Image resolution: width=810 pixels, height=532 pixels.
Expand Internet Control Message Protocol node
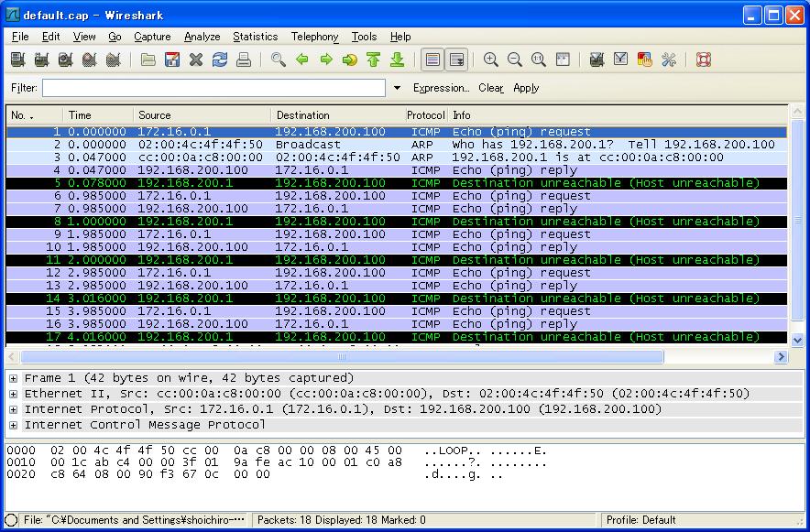(14, 425)
